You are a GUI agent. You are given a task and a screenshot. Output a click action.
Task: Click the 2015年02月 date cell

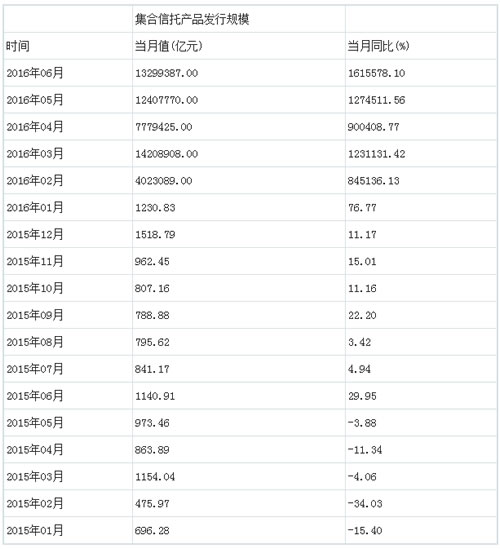pyautogui.click(x=35, y=503)
